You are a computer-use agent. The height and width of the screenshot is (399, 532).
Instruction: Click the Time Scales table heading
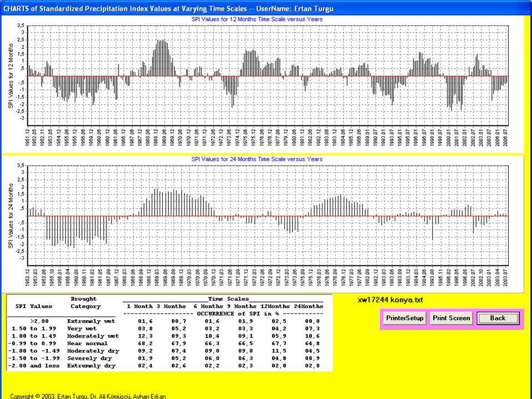[x=228, y=299]
